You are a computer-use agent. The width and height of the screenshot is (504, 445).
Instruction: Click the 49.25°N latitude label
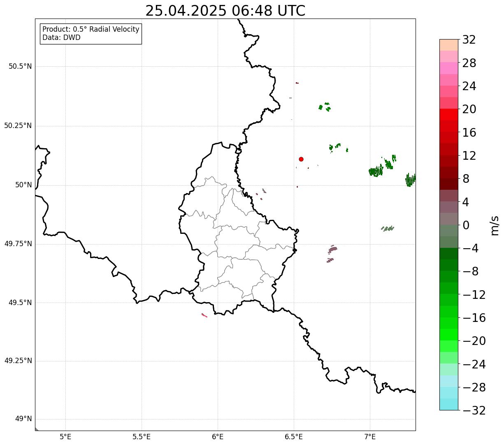click(18, 361)
